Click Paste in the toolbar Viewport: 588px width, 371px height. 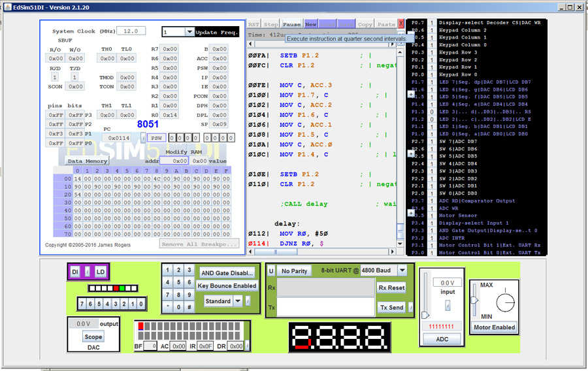(x=386, y=24)
